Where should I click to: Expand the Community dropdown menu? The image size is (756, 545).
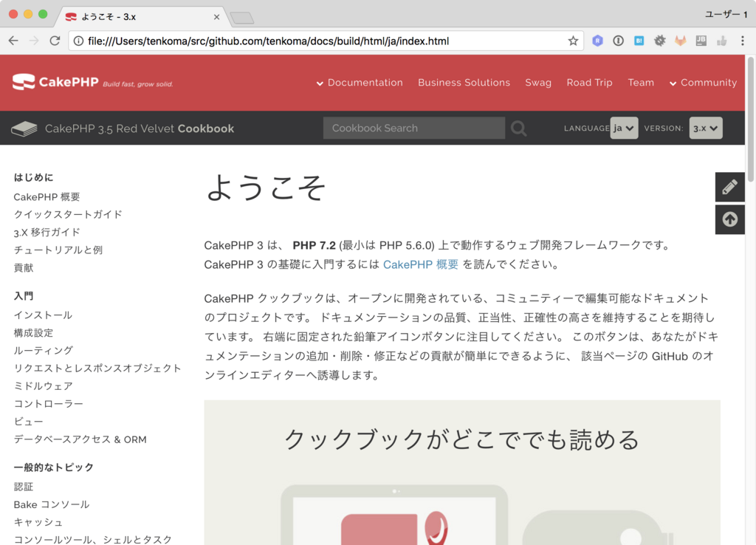coord(703,83)
